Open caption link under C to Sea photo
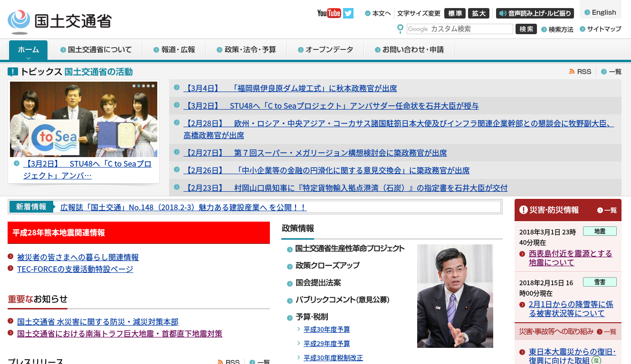 (87, 170)
